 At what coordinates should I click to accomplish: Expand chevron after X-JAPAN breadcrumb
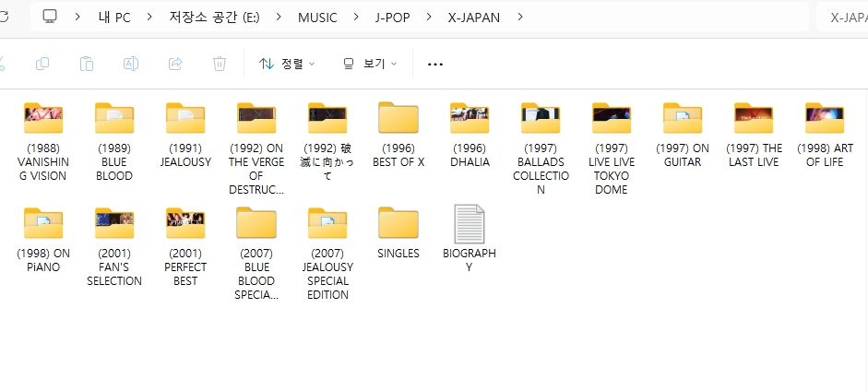520,18
